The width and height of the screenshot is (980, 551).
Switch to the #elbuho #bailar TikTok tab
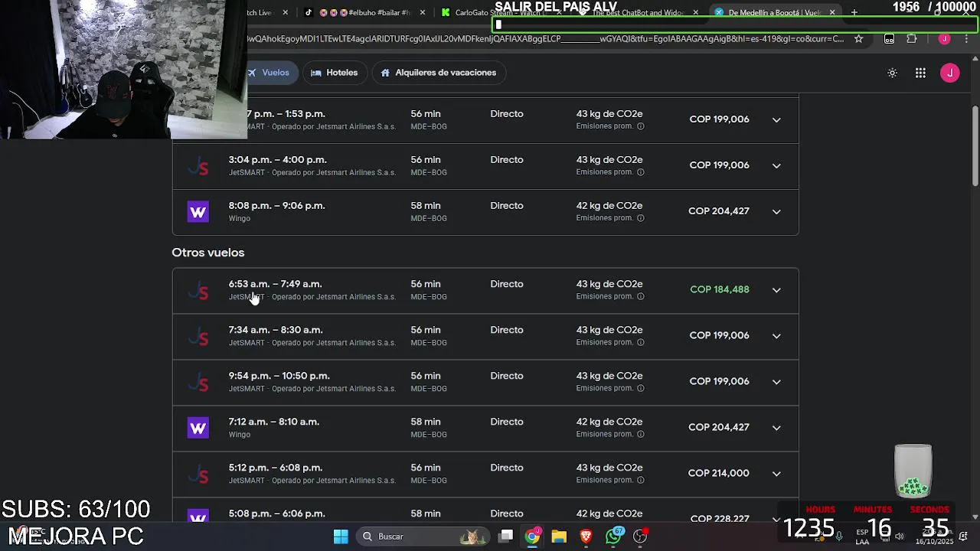coord(364,12)
